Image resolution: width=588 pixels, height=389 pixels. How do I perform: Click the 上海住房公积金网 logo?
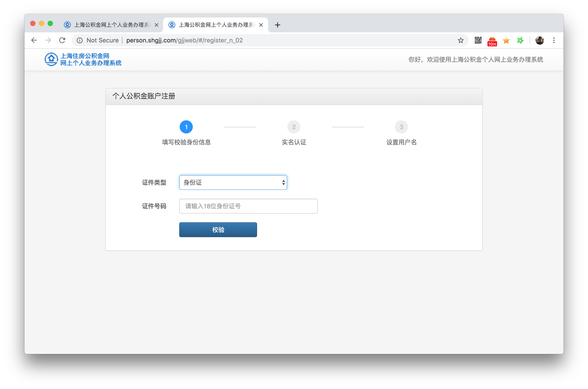click(83, 59)
